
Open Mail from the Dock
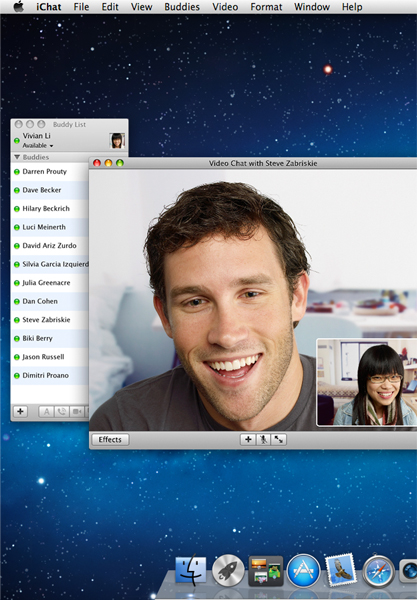tap(341, 569)
